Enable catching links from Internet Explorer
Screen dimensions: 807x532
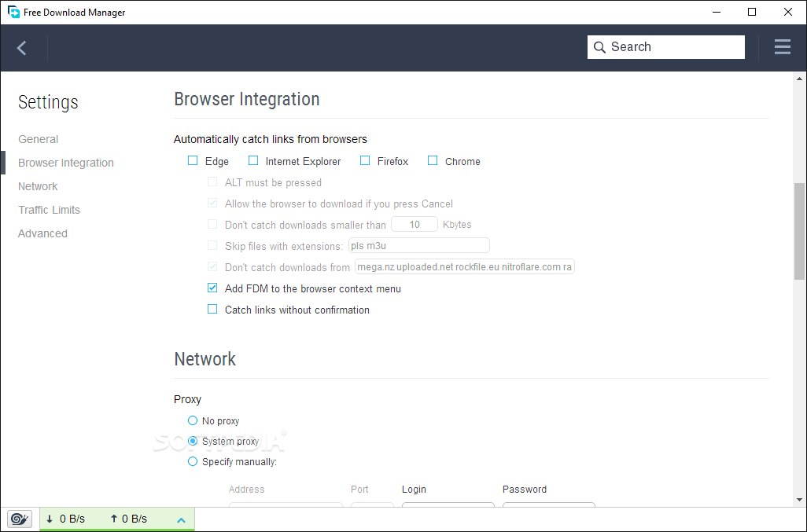pyautogui.click(x=253, y=161)
